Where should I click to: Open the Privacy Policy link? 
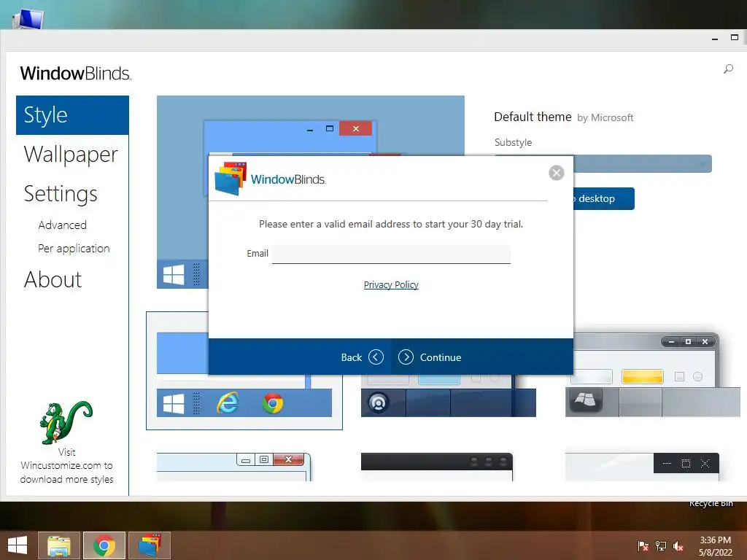pyautogui.click(x=391, y=285)
